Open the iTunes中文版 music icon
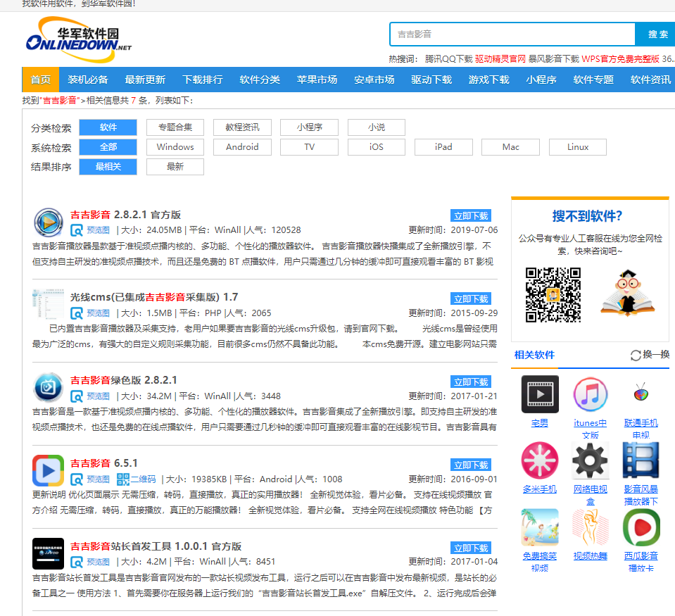Viewport: 675px width, 616px height. coord(591,394)
